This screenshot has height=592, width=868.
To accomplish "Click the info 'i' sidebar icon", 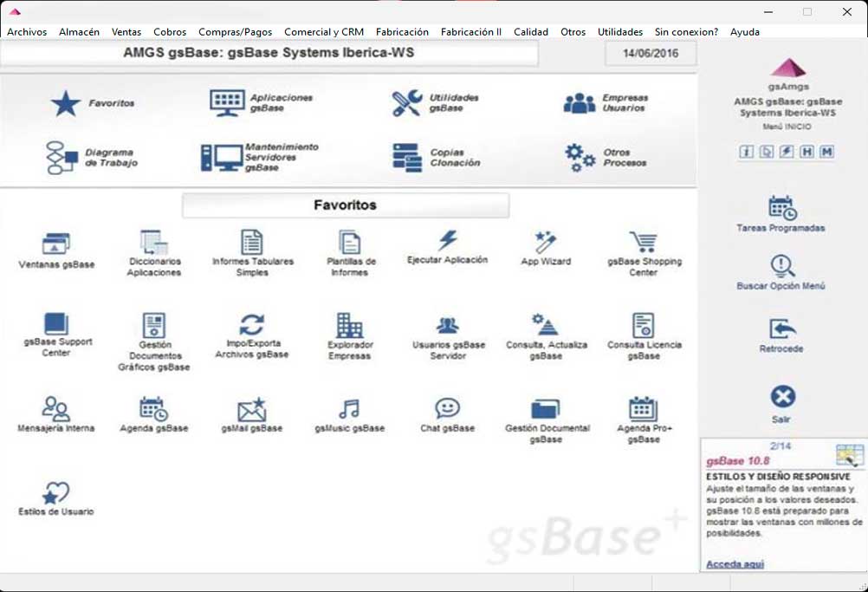I will click(x=746, y=151).
